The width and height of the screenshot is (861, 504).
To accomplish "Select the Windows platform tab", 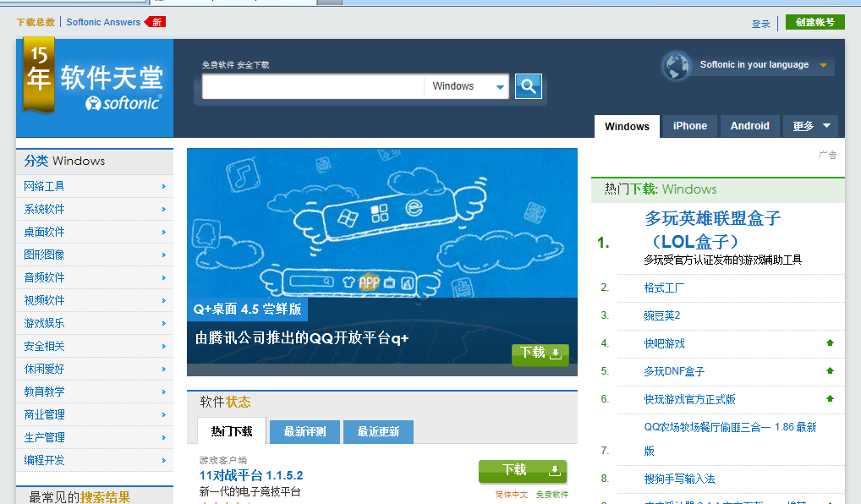I will 627,126.
